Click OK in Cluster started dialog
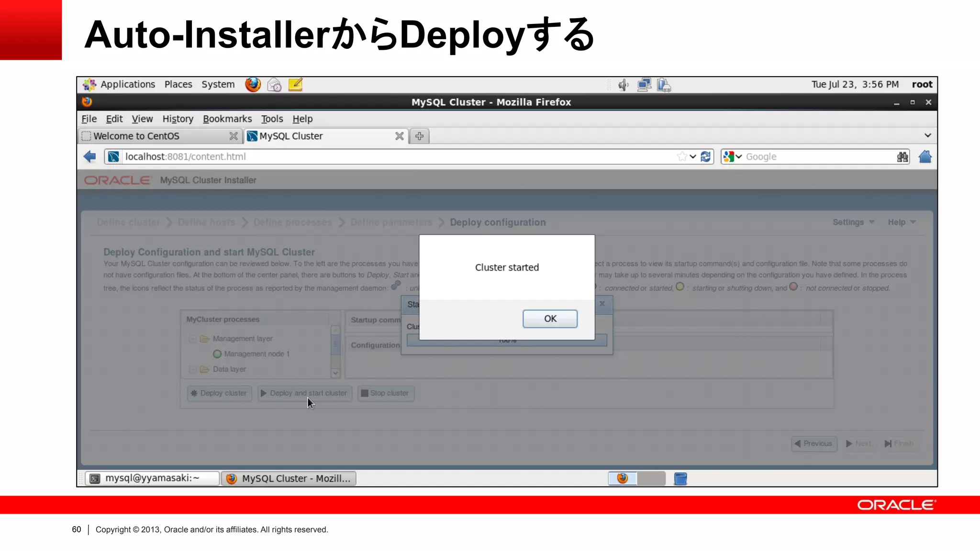The height and width of the screenshot is (551, 980). 550,319
